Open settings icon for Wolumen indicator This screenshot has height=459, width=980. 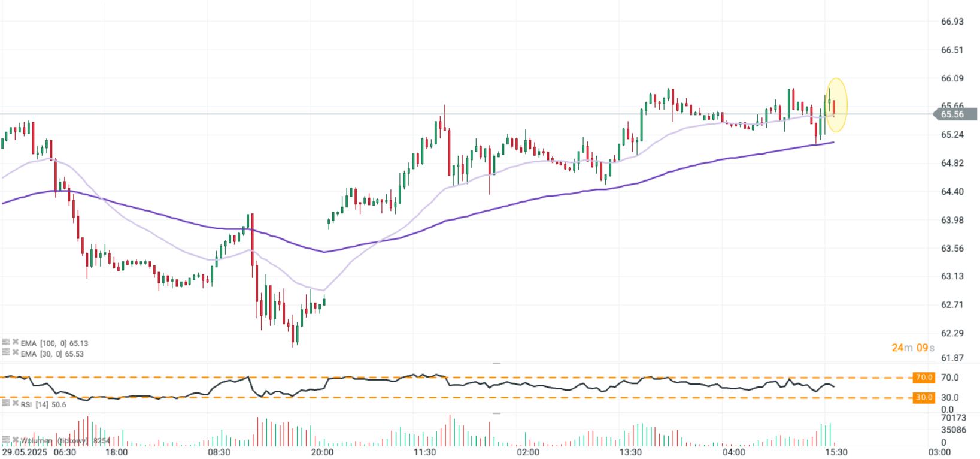(x=5, y=440)
